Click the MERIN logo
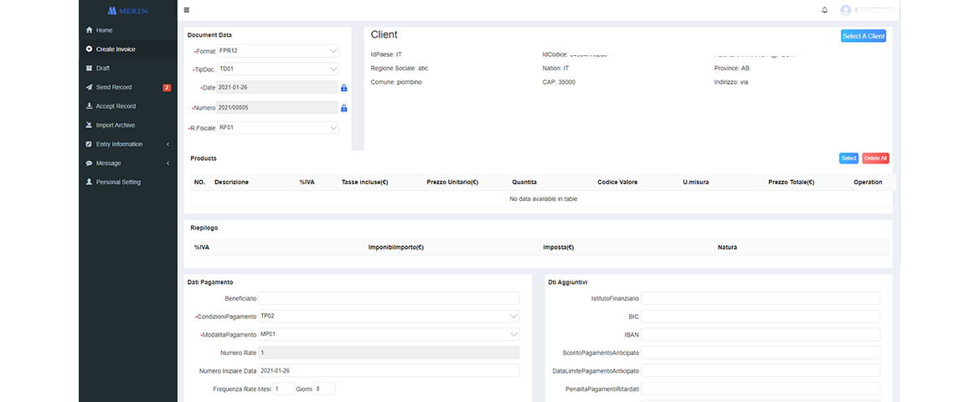Screen dimensions: 980x402 [127, 11]
